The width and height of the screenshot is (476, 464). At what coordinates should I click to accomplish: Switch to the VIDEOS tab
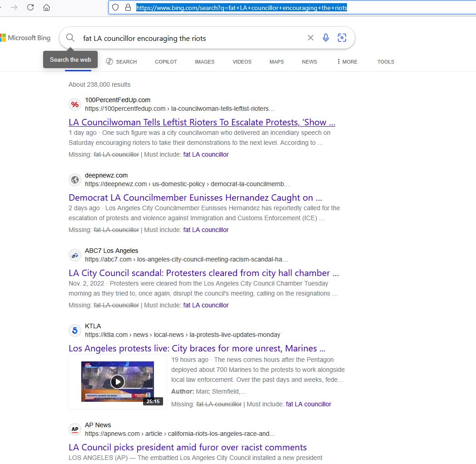(242, 62)
